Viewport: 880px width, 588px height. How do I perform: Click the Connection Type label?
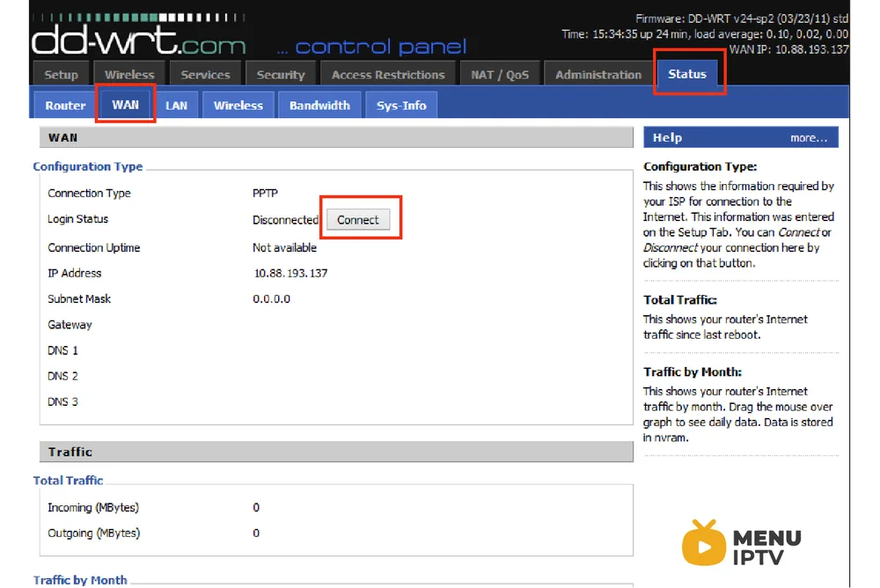coord(89,193)
